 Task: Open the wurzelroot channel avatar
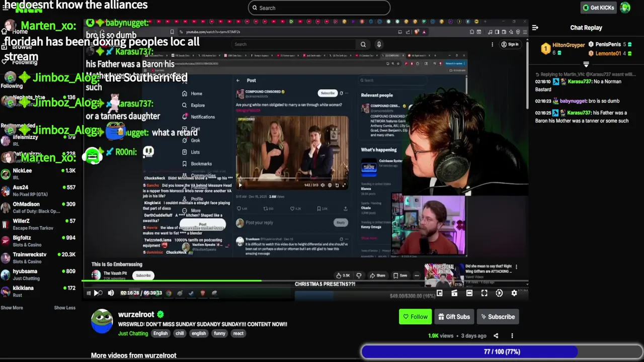pyautogui.click(x=102, y=321)
